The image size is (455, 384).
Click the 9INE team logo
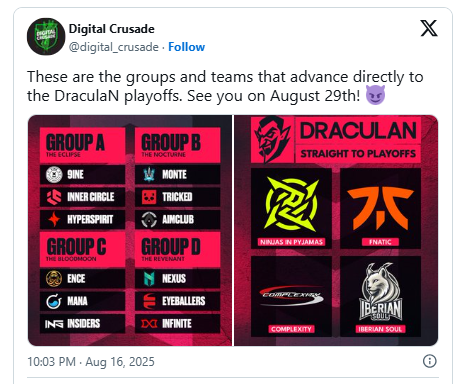(54, 174)
